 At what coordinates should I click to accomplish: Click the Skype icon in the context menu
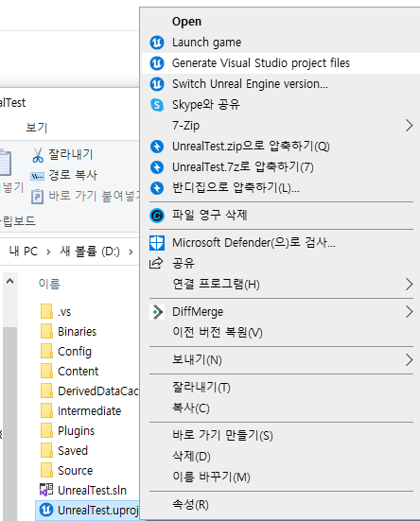tap(157, 105)
